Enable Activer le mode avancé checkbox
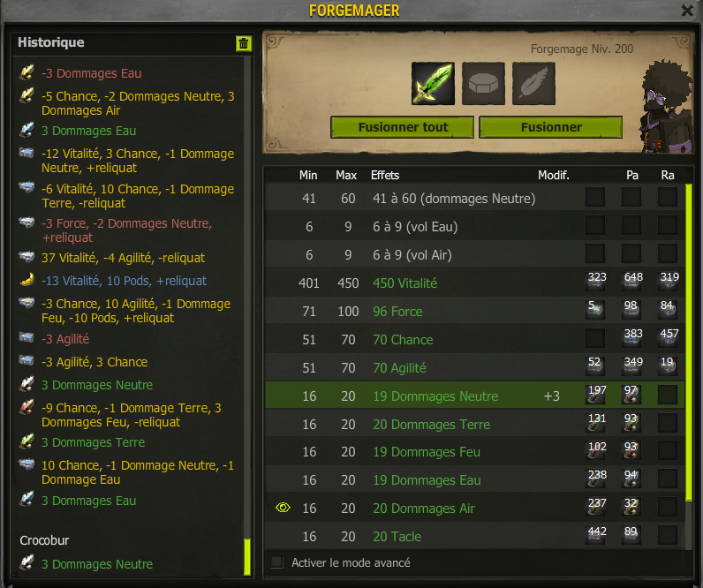The image size is (703, 588). click(x=277, y=562)
